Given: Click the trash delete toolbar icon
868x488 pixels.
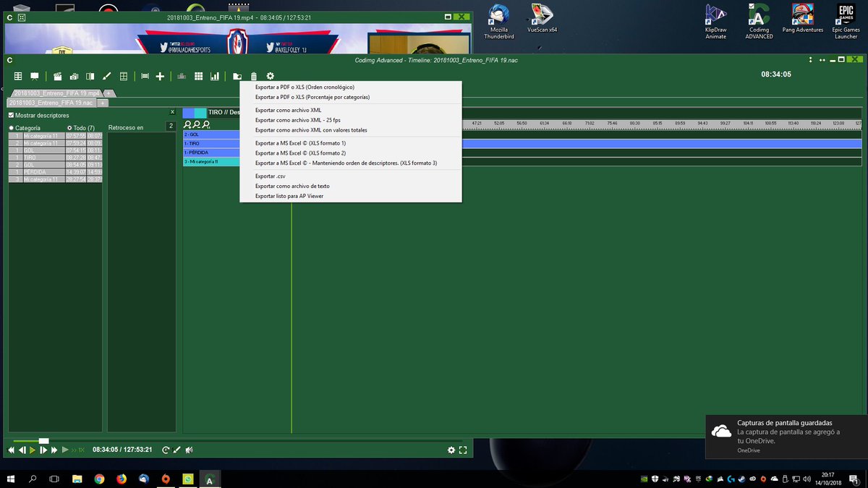Looking at the screenshot, I should click(x=253, y=76).
